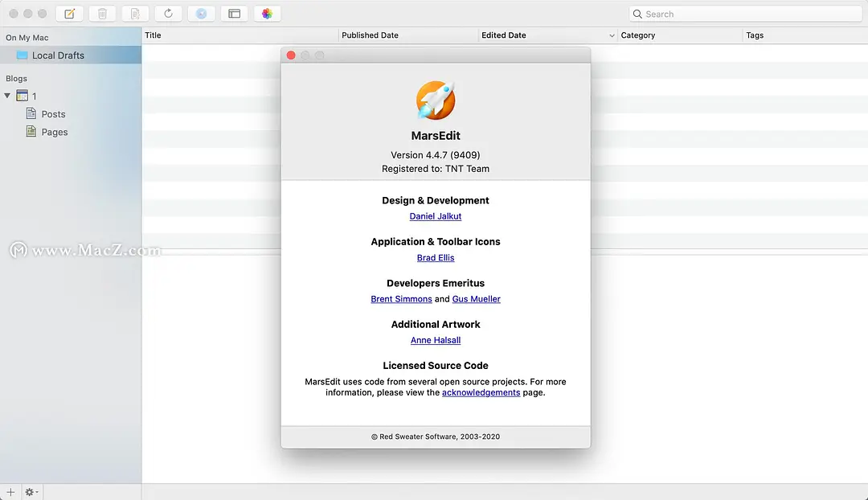The image size is (868, 500).
Task: Click the Licensed Source Code heading
Action: click(436, 366)
